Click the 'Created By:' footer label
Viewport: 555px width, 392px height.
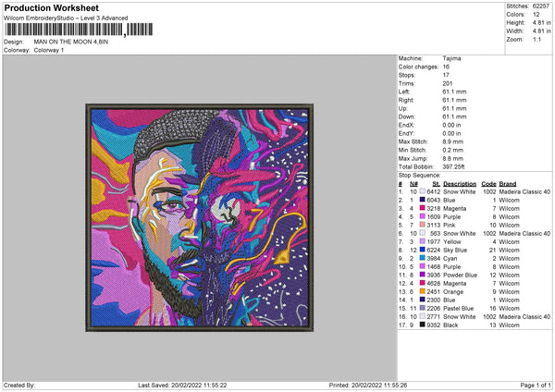point(19,385)
